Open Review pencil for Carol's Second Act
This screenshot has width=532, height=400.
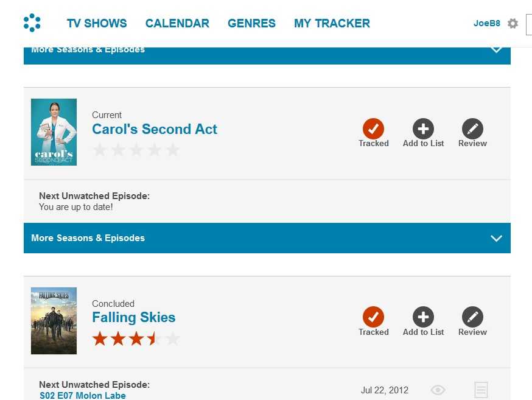tap(472, 129)
